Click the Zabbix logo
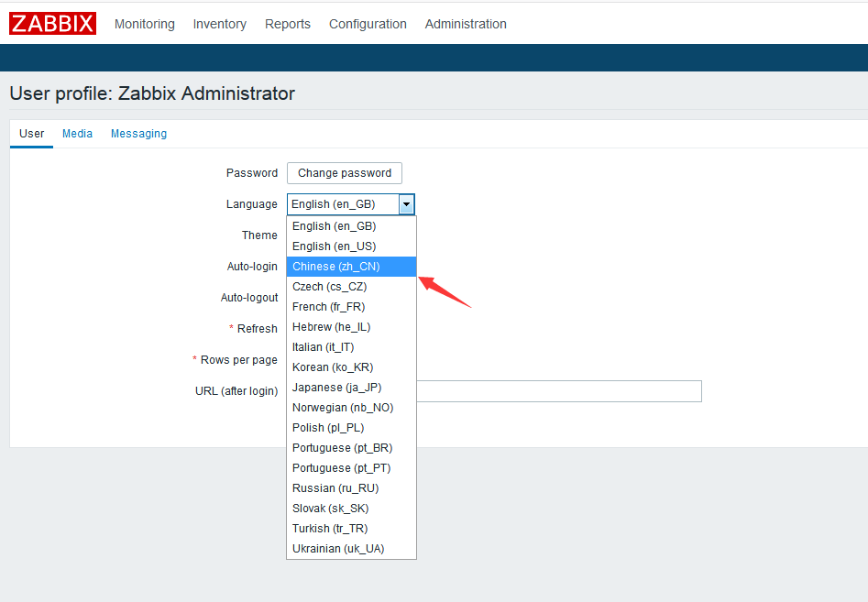 (x=52, y=24)
